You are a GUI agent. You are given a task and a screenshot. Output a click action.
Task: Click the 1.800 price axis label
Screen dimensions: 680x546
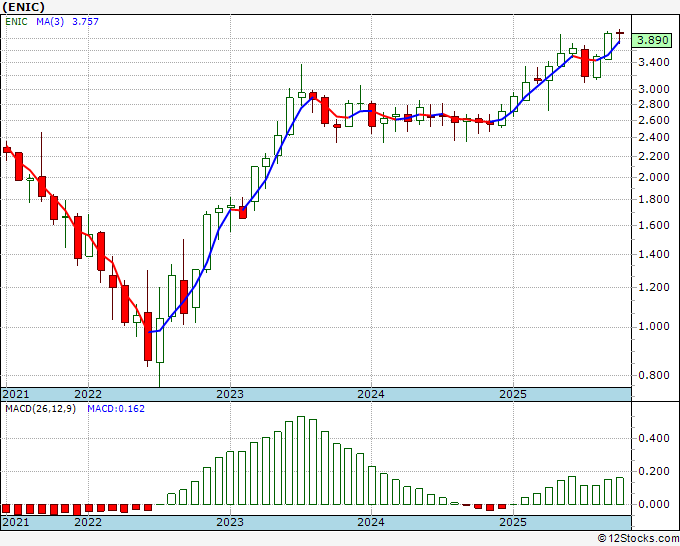click(654, 199)
